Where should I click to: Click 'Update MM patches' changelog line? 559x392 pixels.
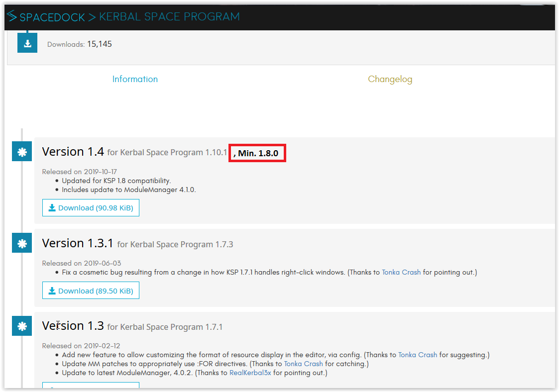click(x=216, y=364)
